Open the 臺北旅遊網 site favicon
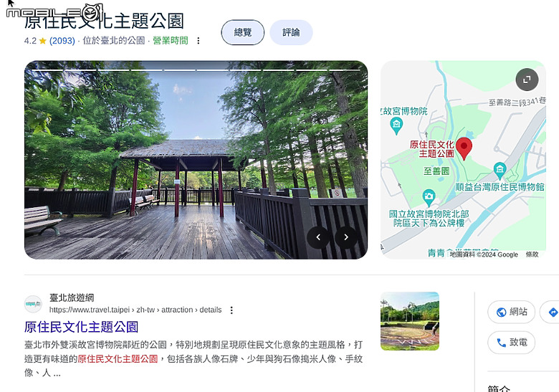 point(33,305)
